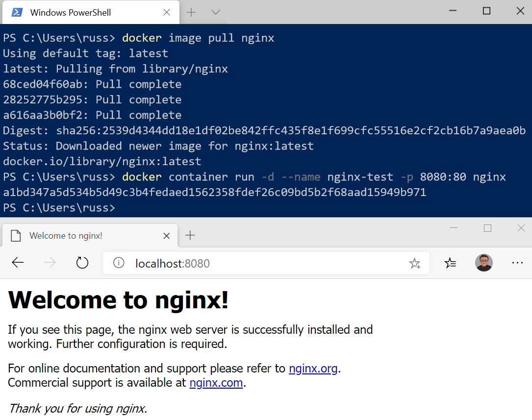This screenshot has width=532, height=420.
Task: Follow the nginx.com link
Action: coord(216,383)
